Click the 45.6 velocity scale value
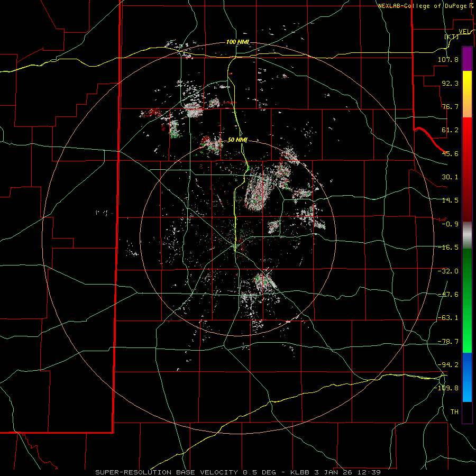The image size is (476, 476). pyautogui.click(x=450, y=153)
